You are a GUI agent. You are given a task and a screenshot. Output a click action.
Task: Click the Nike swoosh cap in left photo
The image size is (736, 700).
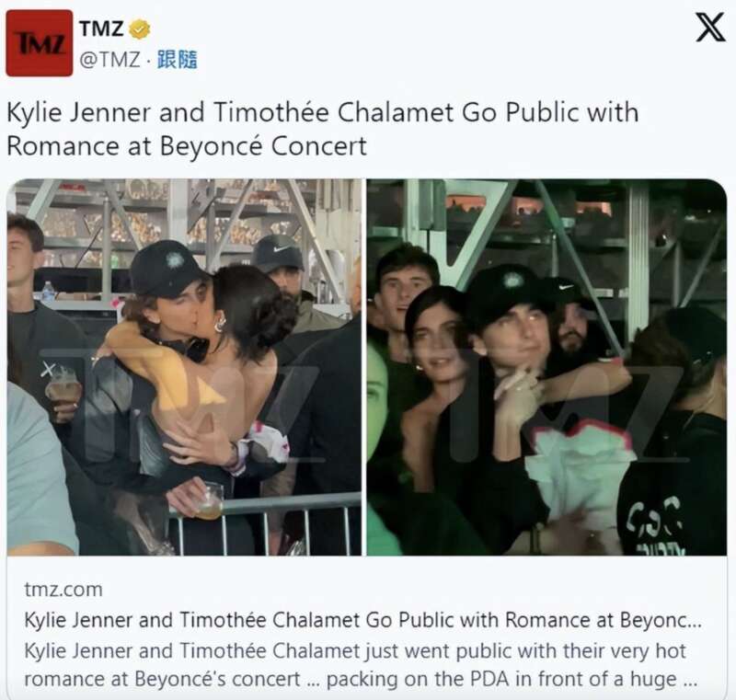click(x=278, y=252)
